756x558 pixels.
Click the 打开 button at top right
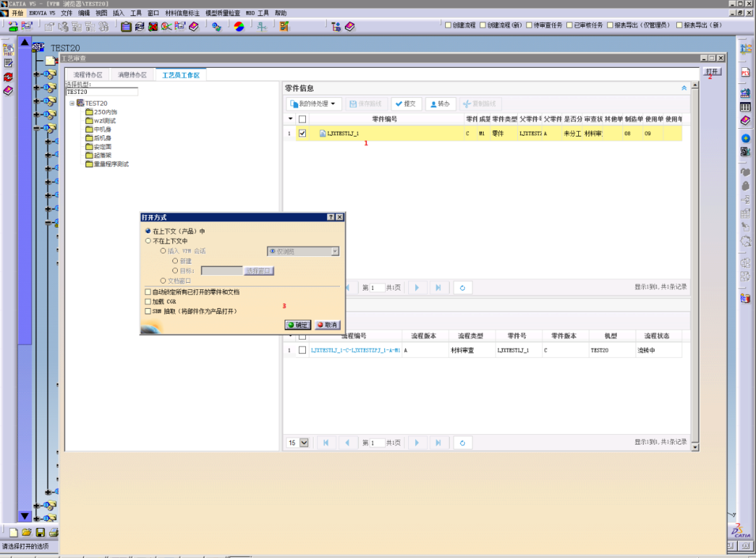coord(712,71)
